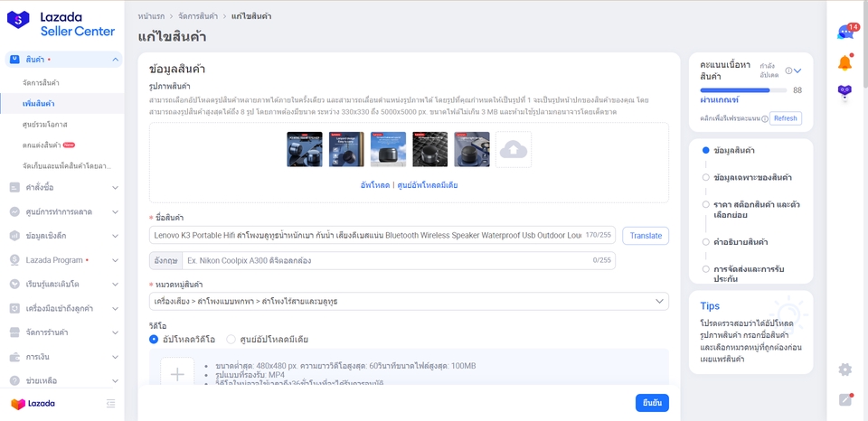The width and height of the screenshot is (868, 421).
Task: Jump to ข้อมูลสินค้า step
Action: point(734,151)
